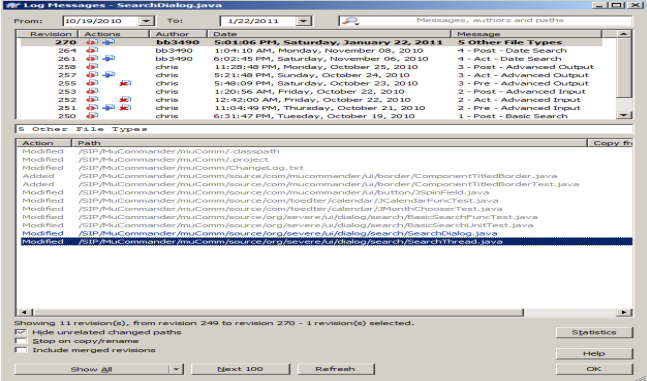The image size is (647, 381).
Task: Select the '4 - Post - Date Search' message
Action: pyautogui.click(x=512, y=50)
